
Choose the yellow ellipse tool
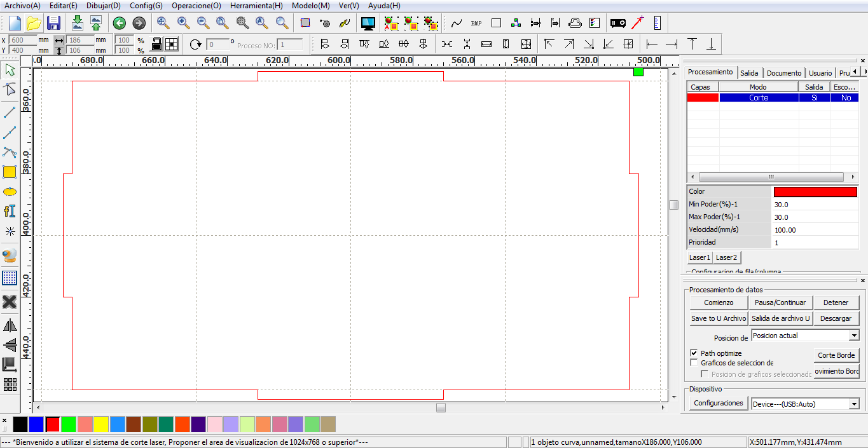(10, 191)
